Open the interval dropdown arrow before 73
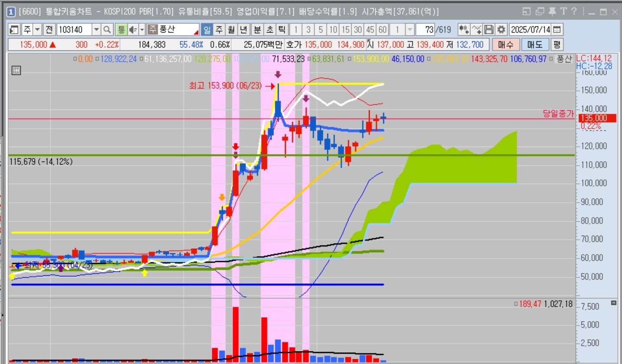Image resolution: width=622 pixels, height=364 pixels. coord(410,29)
